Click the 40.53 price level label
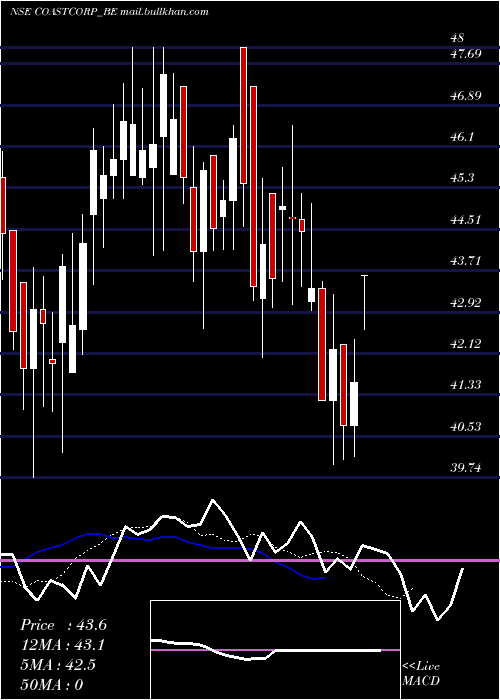 tap(466, 426)
